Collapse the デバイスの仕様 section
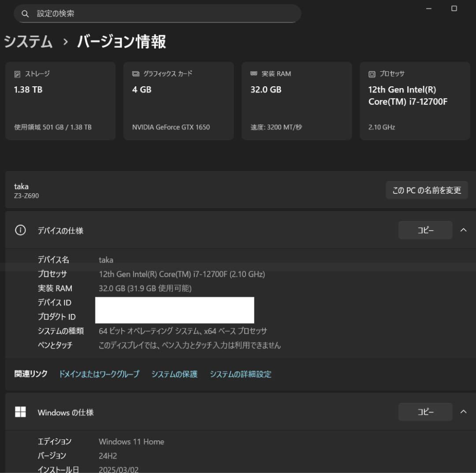Image resolution: width=476 pixels, height=473 pixels. (x=464, y=230)
